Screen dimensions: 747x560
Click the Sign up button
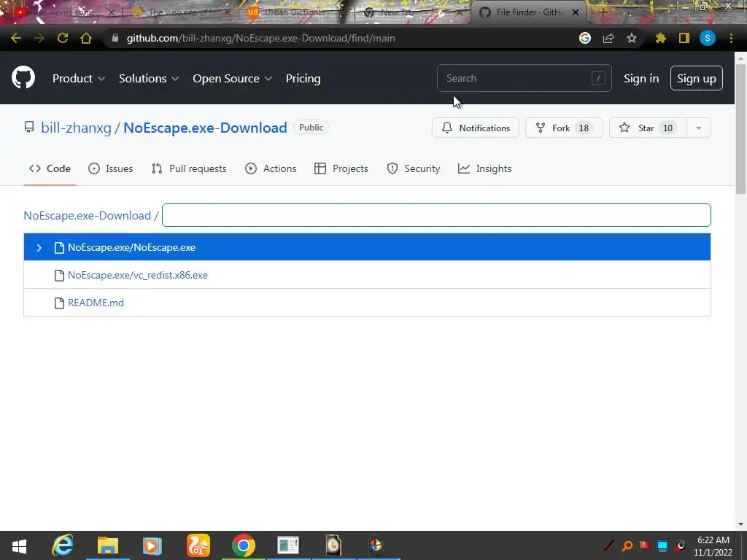tap(697, 79)
